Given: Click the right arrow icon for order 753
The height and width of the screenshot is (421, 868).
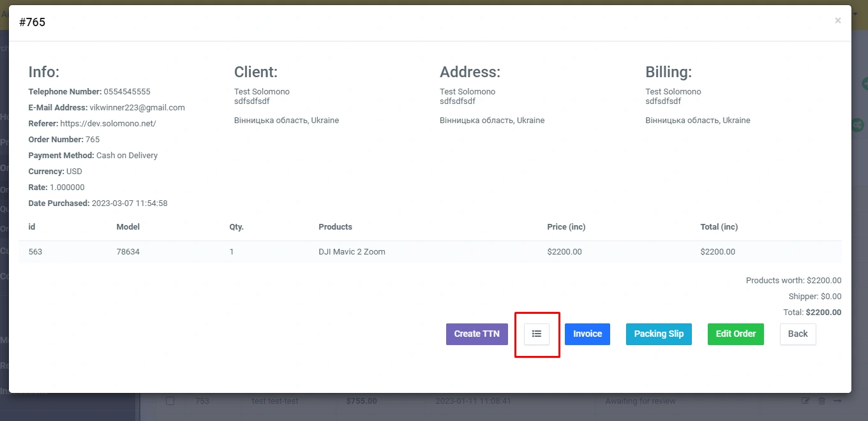Looking at the screenshot, I should [x=837, y=401].
